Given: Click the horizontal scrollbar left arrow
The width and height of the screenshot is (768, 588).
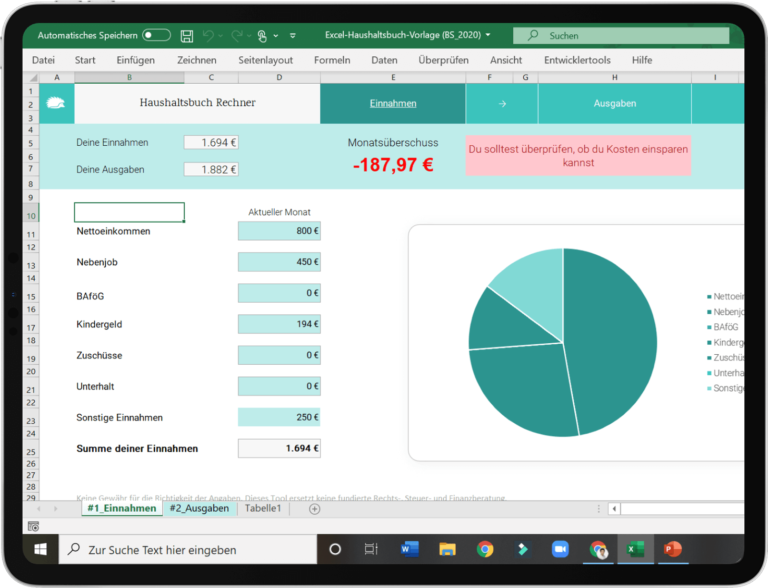Looking at the screenshot, I should [614, 509].
